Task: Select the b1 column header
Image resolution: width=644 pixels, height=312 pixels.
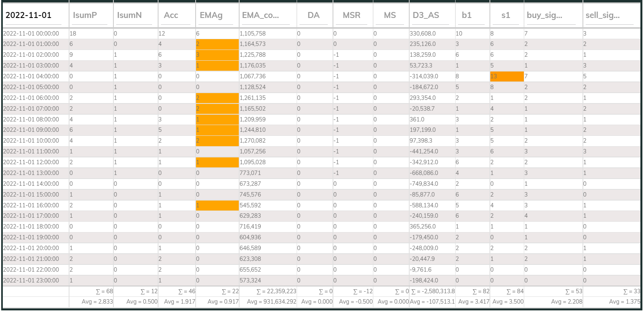Action: pos(472,15)
